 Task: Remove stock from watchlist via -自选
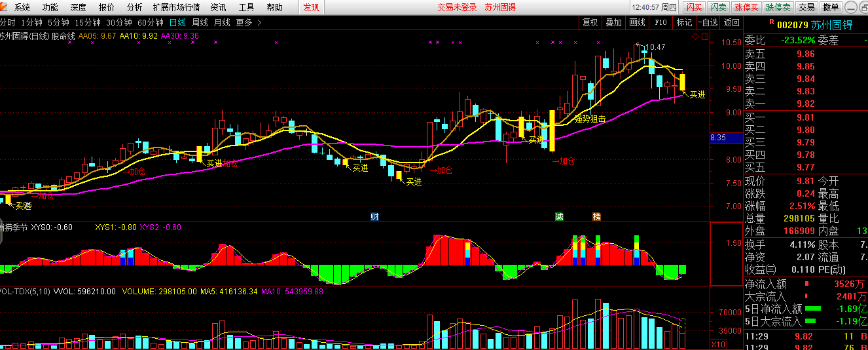(x=708, y=22)
